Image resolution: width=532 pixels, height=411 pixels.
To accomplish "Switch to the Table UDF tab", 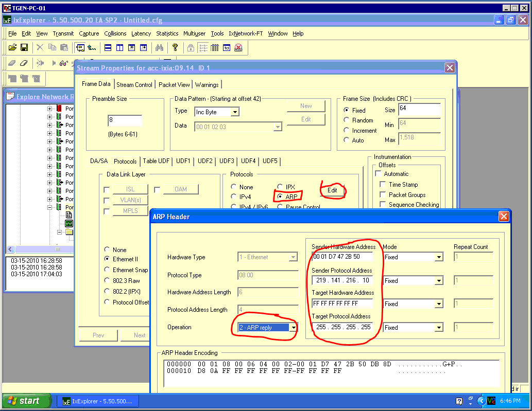I will coord(156,161).
